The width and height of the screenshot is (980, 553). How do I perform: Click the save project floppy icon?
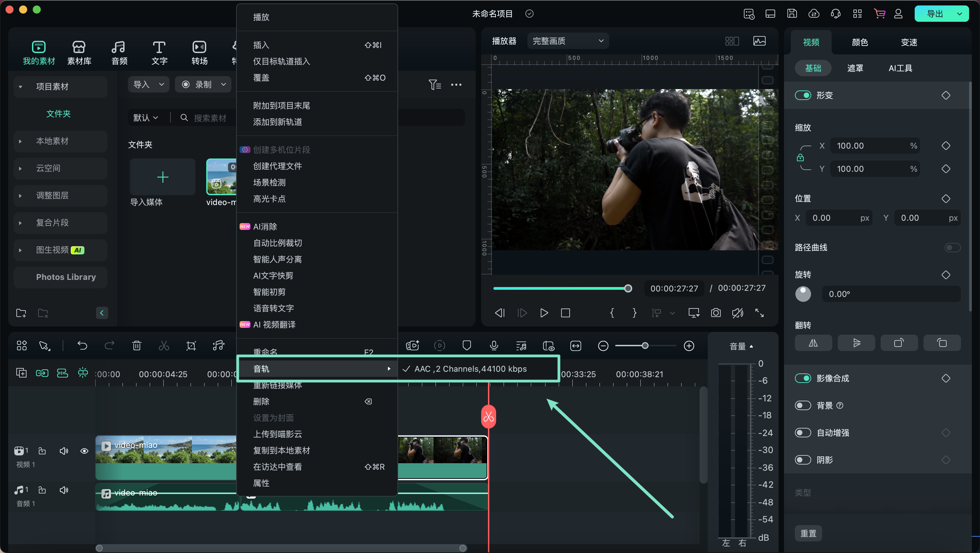click(x=792, y=14)
